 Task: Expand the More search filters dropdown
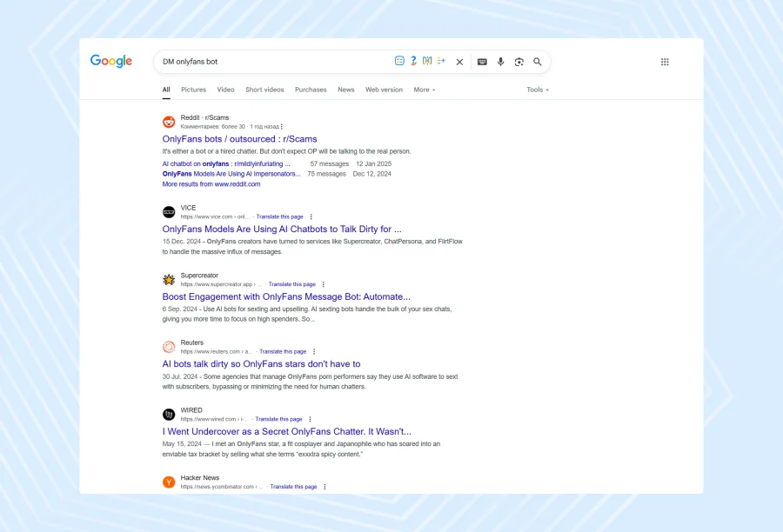pos(425,90)
